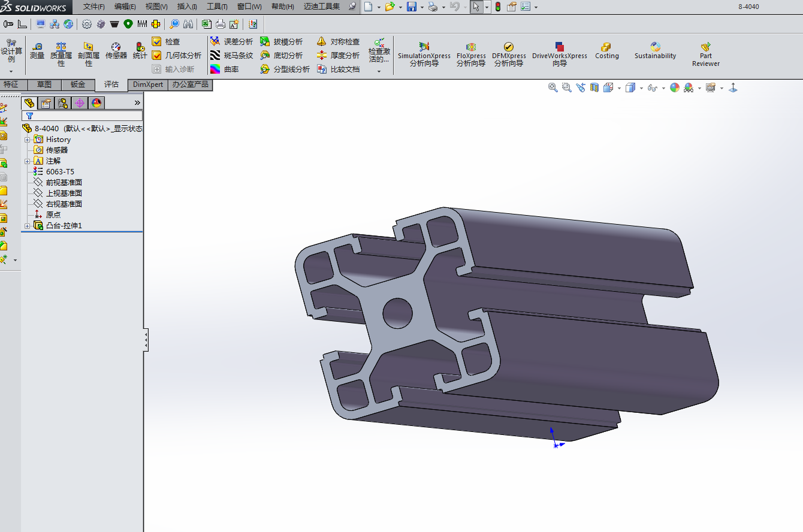Toggle the 检查 checkbox
Viewport: 803px width, 532px height.
156,41
